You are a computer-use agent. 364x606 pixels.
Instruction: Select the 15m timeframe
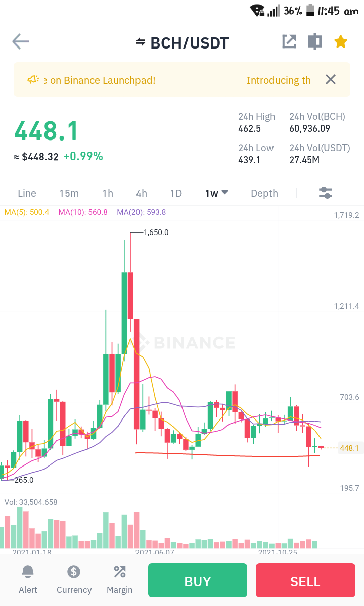click(69, 193)
